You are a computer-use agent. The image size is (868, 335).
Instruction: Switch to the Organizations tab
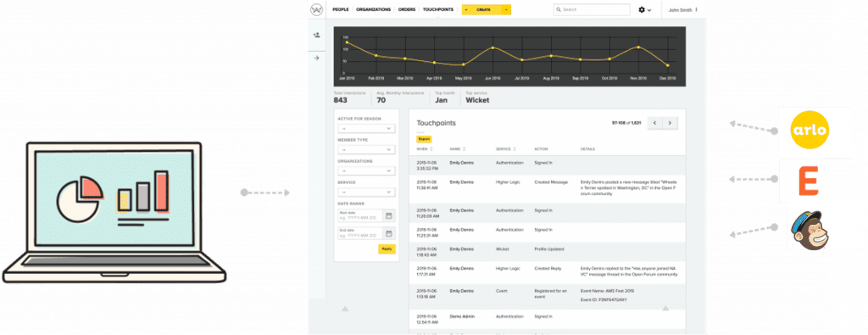coord(373,9)
